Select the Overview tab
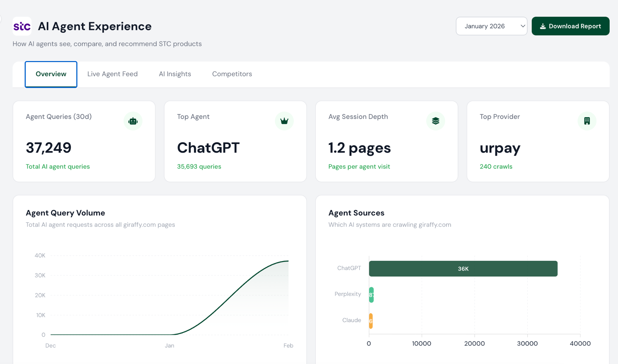Viewport: 618px width, 364px height. point(51,74)
